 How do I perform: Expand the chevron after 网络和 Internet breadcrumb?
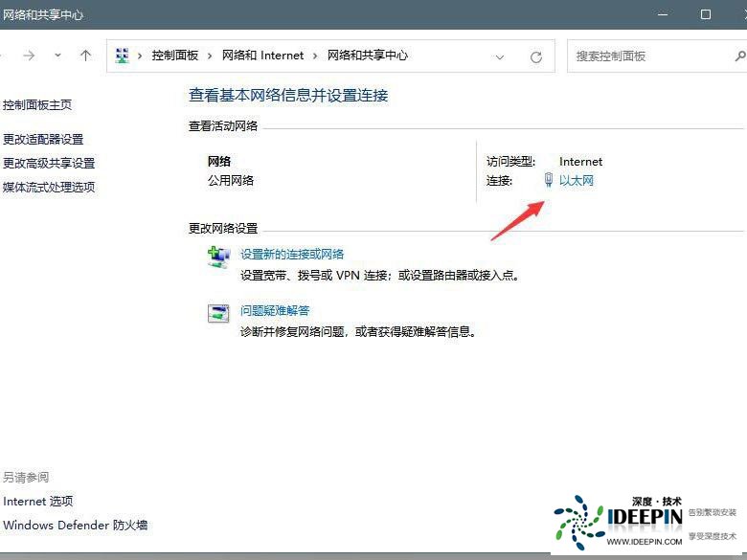pos(315,56)
